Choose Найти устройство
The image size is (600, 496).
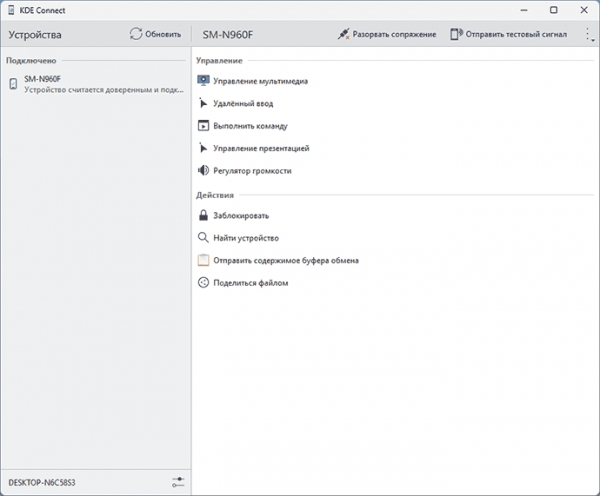246,238
